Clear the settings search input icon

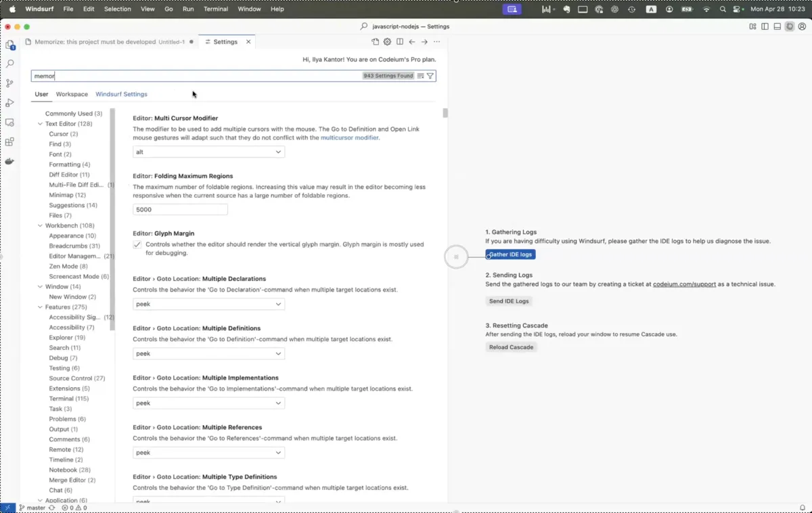click(420, 76)
